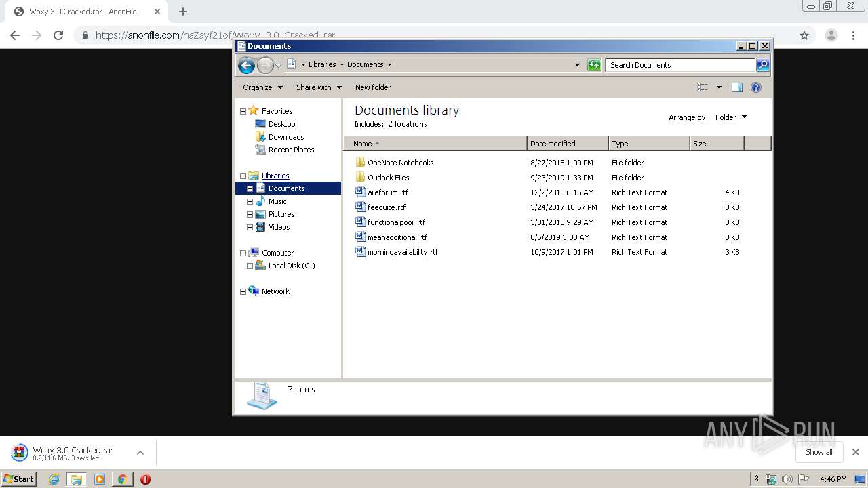Launch Windows Media Player from taskbar
This screenshot has width=868, height=488.
tap(100, 479)
